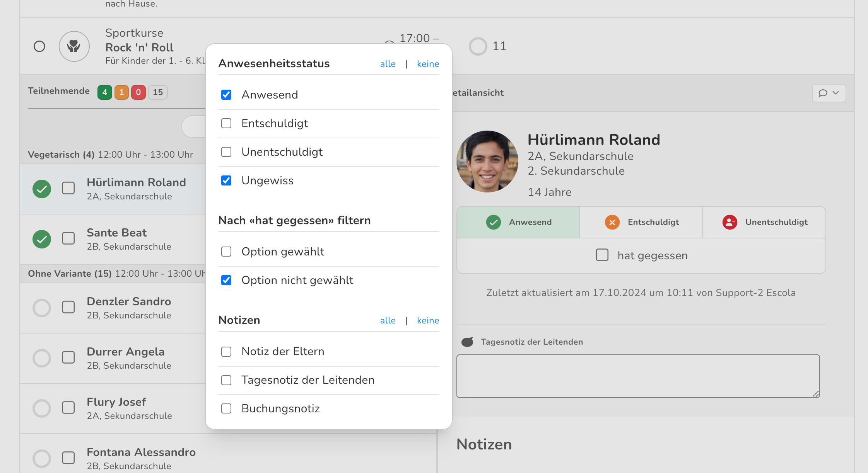Open the comment dropdown in Detailansicht header
This screenshot has width=868, height=473.
coord(829,93)
